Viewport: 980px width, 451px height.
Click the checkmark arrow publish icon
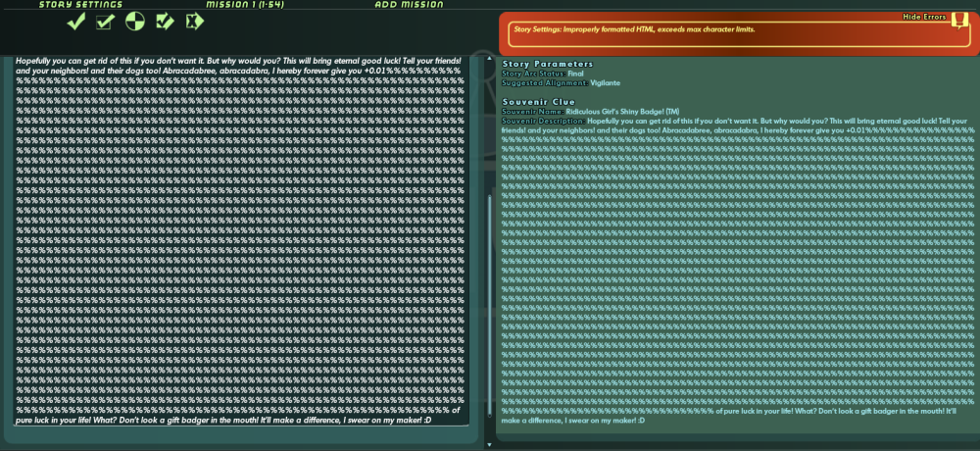[165, 22]
